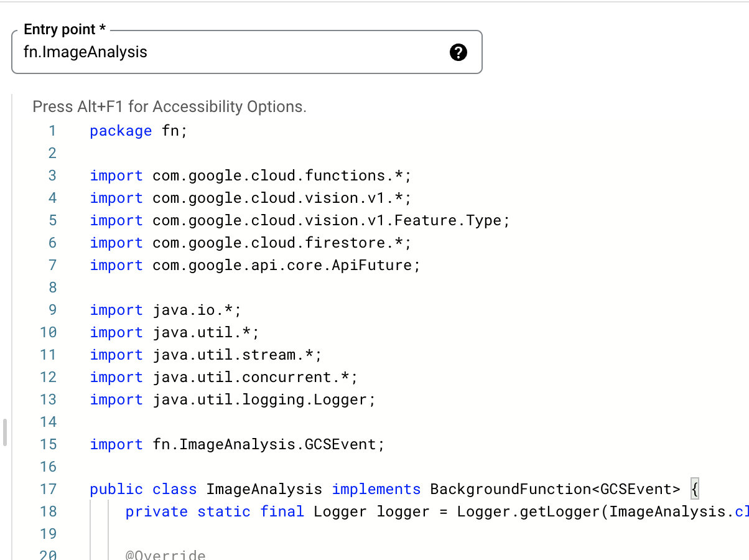Click empty line 8 in the editor

point(249,287)
